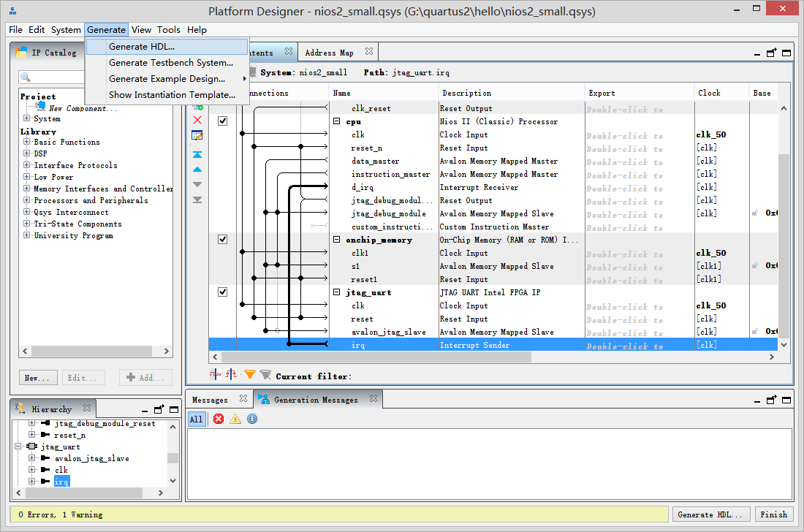This screenshot has height=532, width=804.
Task: Open the edit component parameters icon
Action: (x=197, y=135)
